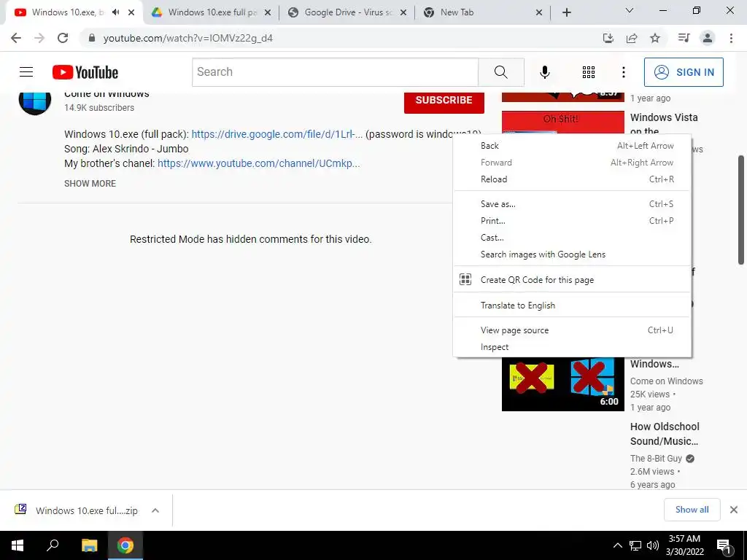Viewport: 747px width, 560px height.
Task: Click the Chrome icon in the taskbar
Action: (x=125, y=545)
